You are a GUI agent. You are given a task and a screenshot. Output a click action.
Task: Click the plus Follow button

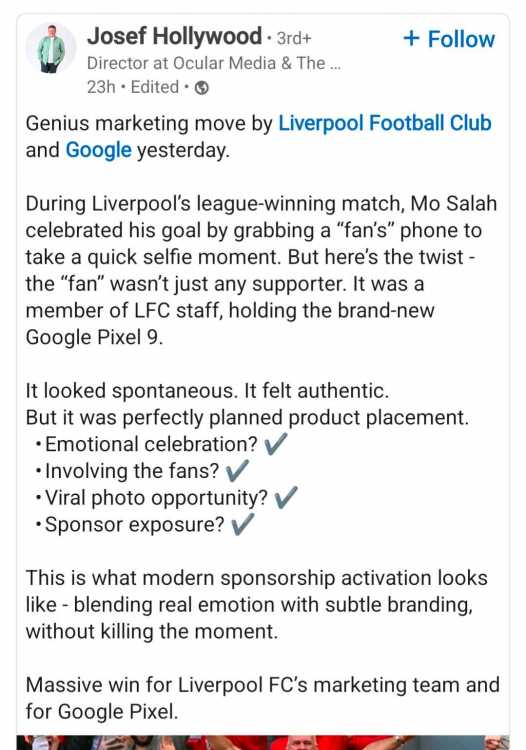click(449, 39)
